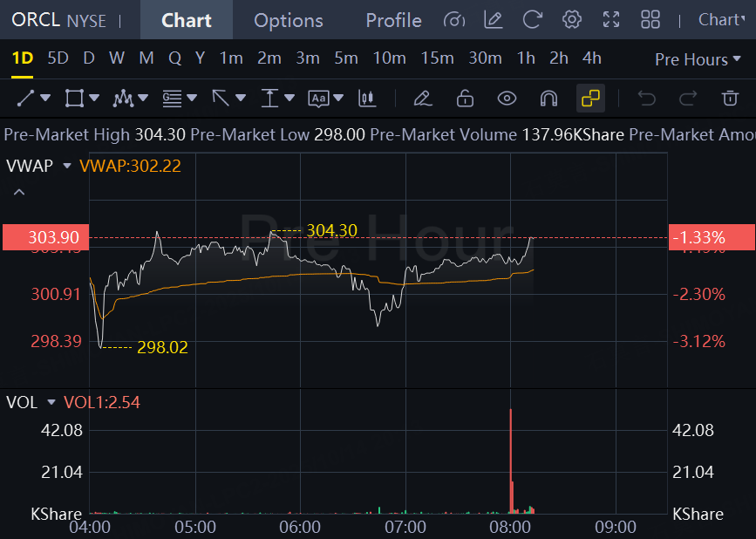This screenshot has height=539, width=756.
Task: Select the 2h interval
Action: click(x=559, y=58)
